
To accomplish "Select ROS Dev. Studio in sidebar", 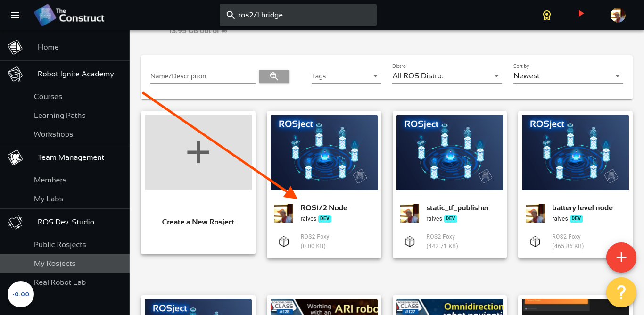I will [x=66, y=222].
